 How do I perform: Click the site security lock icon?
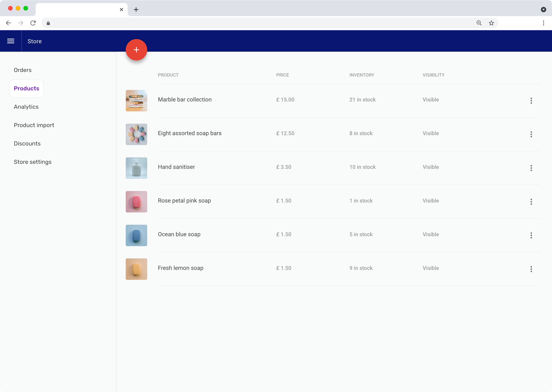pos(48,23)
